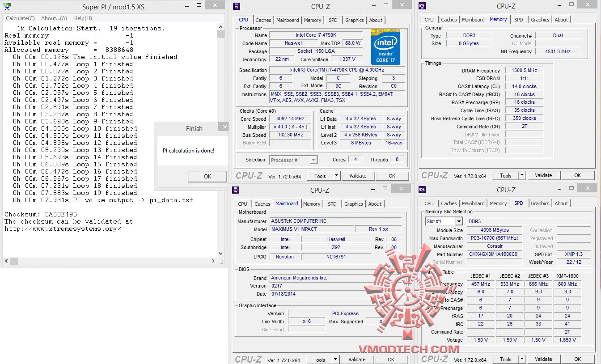This screenshot has width=601, height=364.
Task: Click the CPU-Z title icon of the CPU-tab window
Action: coord(237,6)
